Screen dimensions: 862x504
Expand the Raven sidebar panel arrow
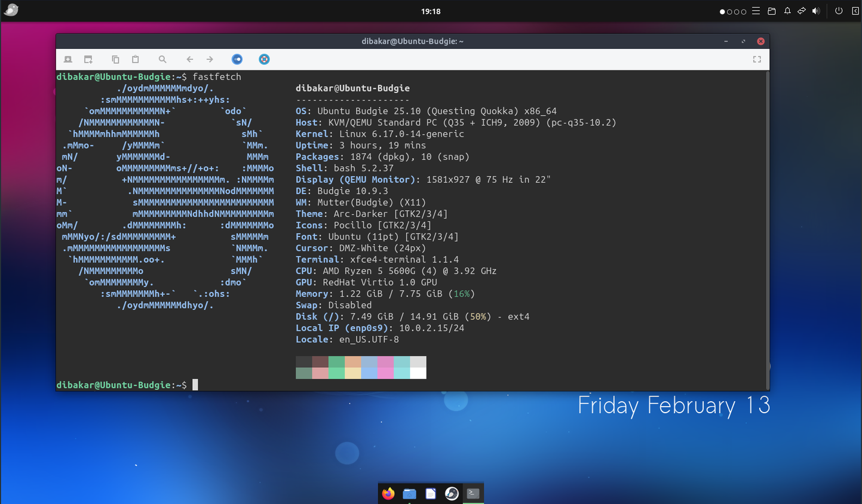[855, 11]
